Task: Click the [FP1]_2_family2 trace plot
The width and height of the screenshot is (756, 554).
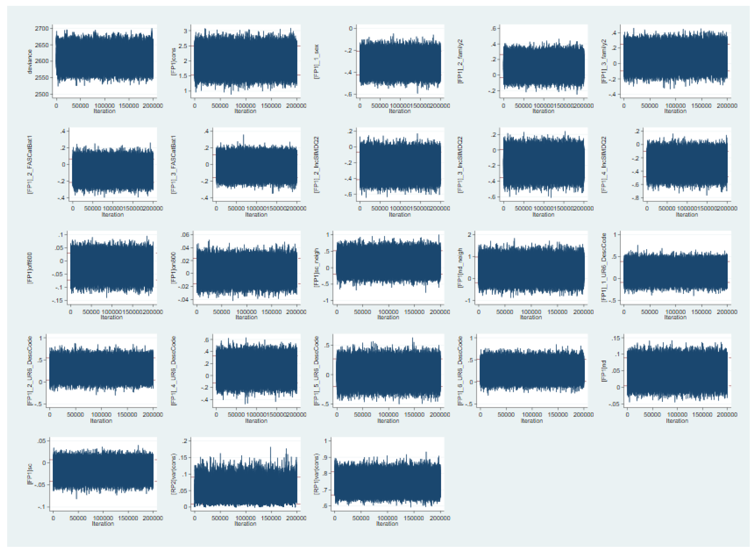Action: tap(544, 61)
